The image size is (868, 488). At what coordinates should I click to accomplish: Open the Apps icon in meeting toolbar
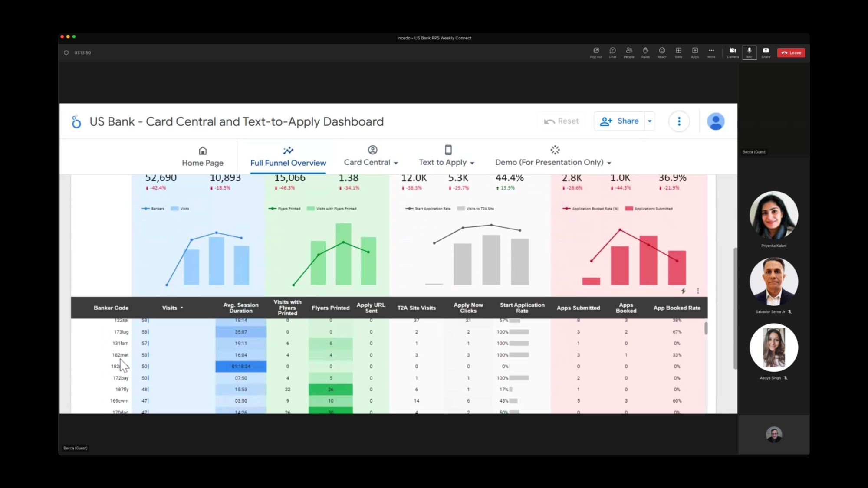point(695,52)
